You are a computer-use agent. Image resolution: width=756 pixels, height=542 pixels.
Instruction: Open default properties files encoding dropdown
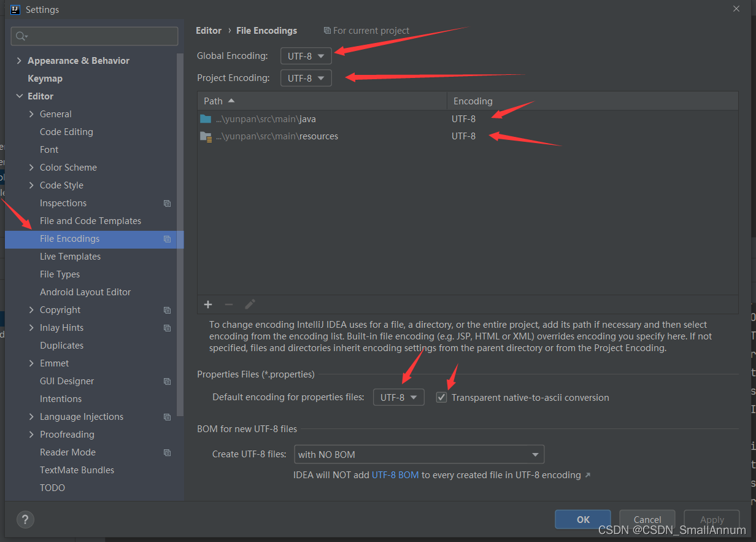399,397
